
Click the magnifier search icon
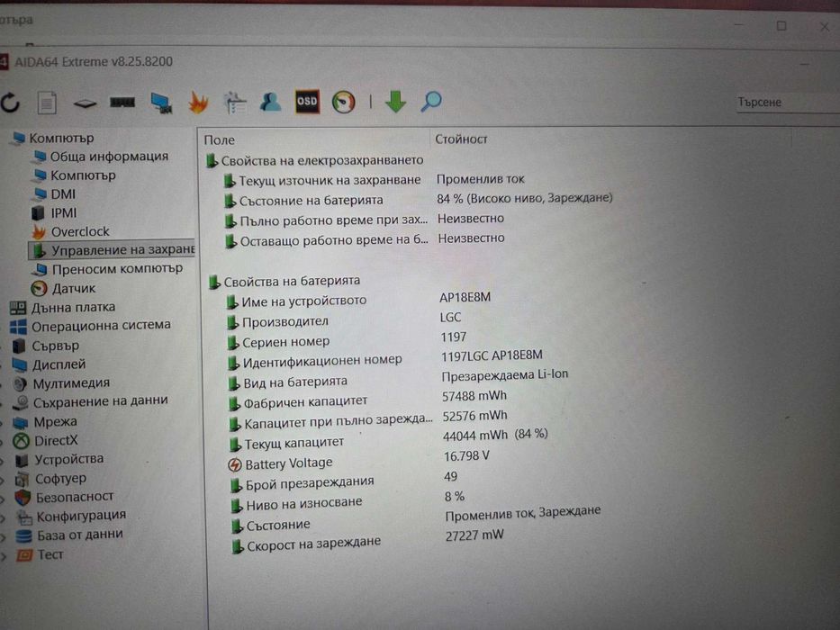431,101
